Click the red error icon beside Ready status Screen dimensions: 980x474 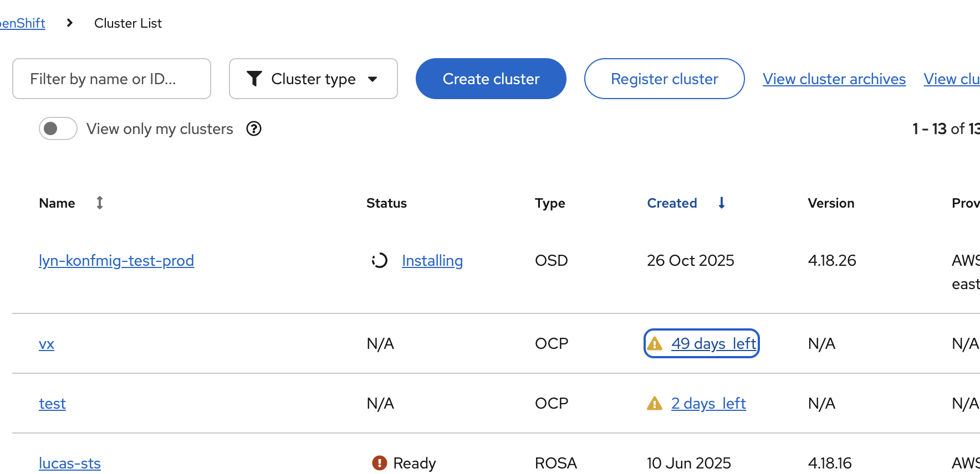coord(380,463)
